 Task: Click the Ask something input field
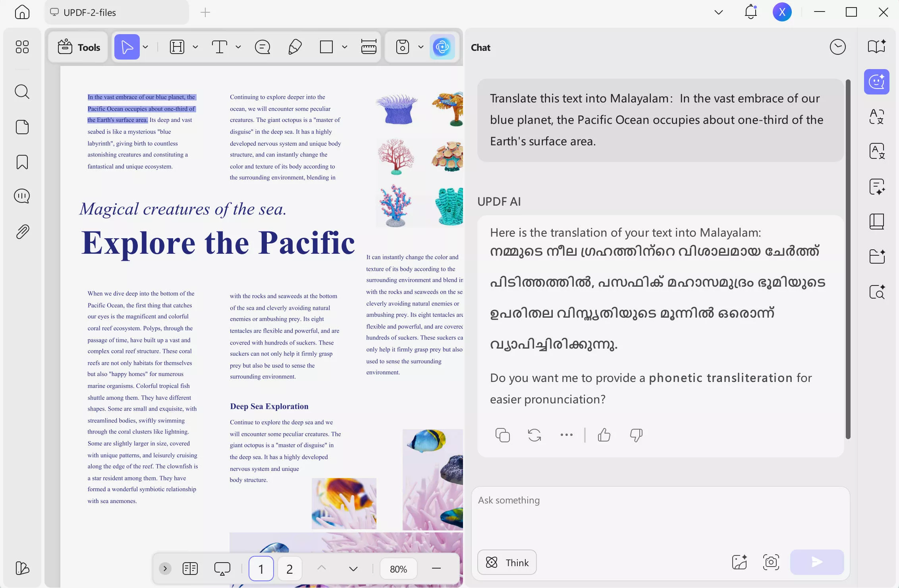click(659, 516)
